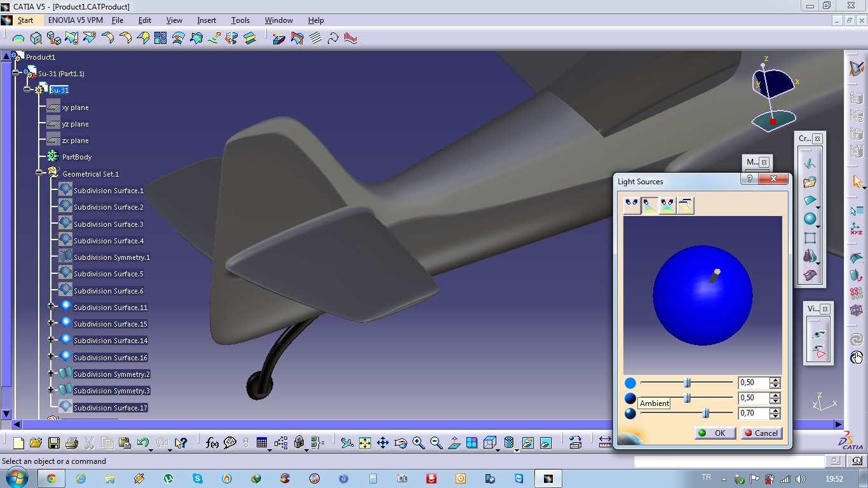Open the Formula f(x) tool
The height and width of the screenshot is (488, 868).
tap(212, 443)
